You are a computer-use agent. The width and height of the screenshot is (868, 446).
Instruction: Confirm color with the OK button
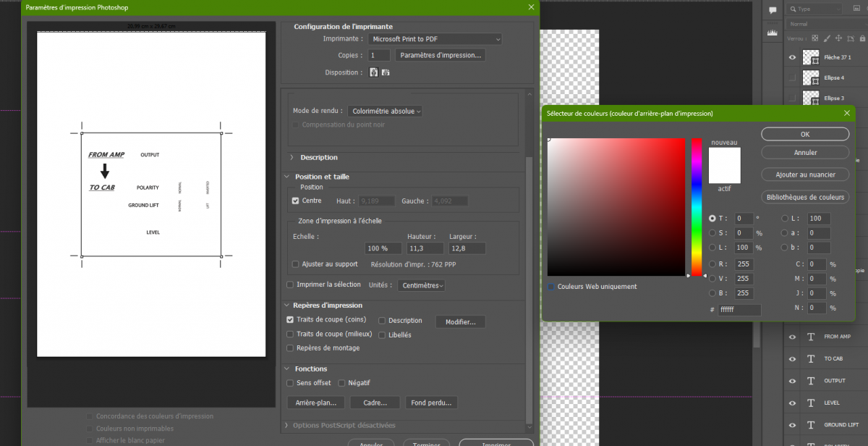click(x=804, y=134)
